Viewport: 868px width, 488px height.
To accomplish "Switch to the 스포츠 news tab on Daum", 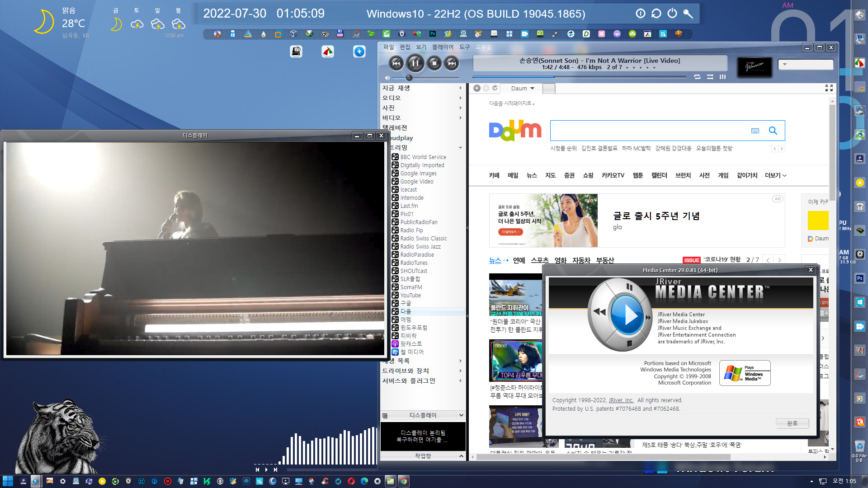I will [x=540, y=260].
